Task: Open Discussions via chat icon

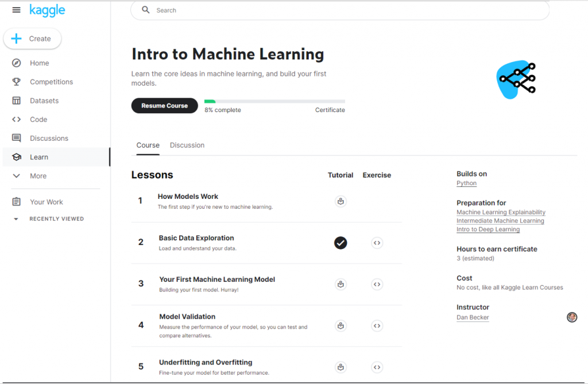Action: [x=16, y=138]
